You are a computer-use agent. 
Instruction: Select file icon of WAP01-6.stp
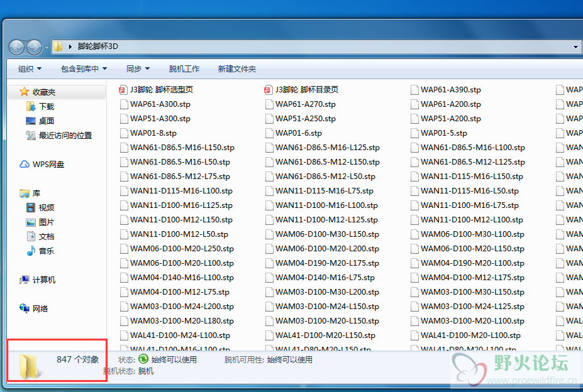click(x=269, y=133)
